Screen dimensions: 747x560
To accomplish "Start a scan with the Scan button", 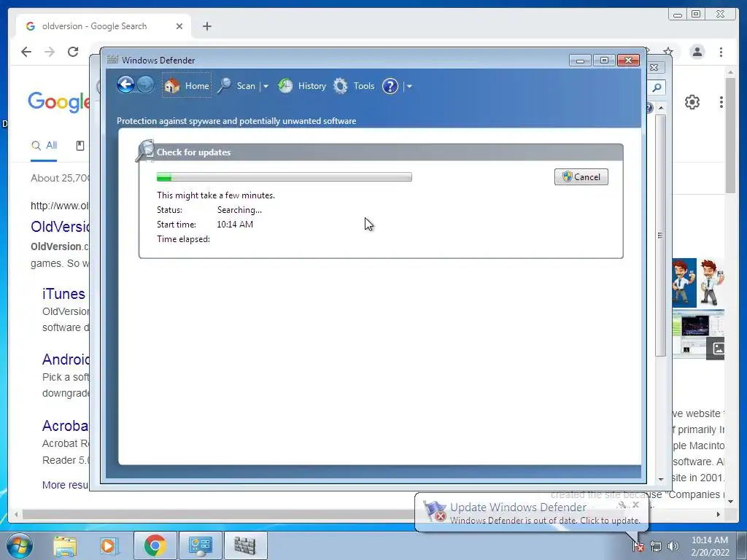I will pyautogui.click(x=237, y=86).
